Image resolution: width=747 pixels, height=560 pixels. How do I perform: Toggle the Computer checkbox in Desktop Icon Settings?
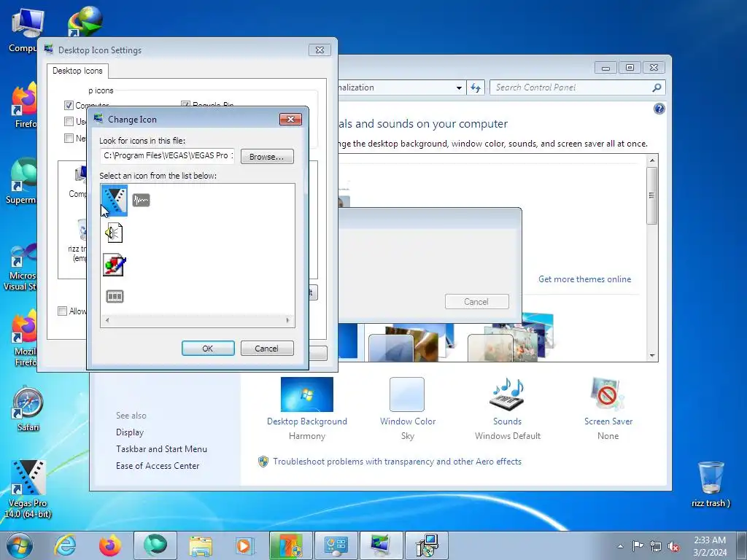pyautogui.click(x=69, y=105)
